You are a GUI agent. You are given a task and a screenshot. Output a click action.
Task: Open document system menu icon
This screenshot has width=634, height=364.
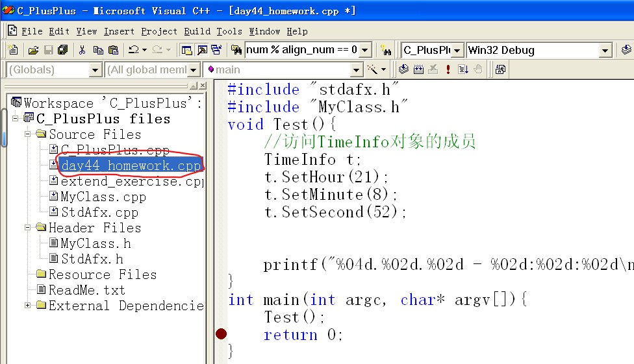(12, 30)
